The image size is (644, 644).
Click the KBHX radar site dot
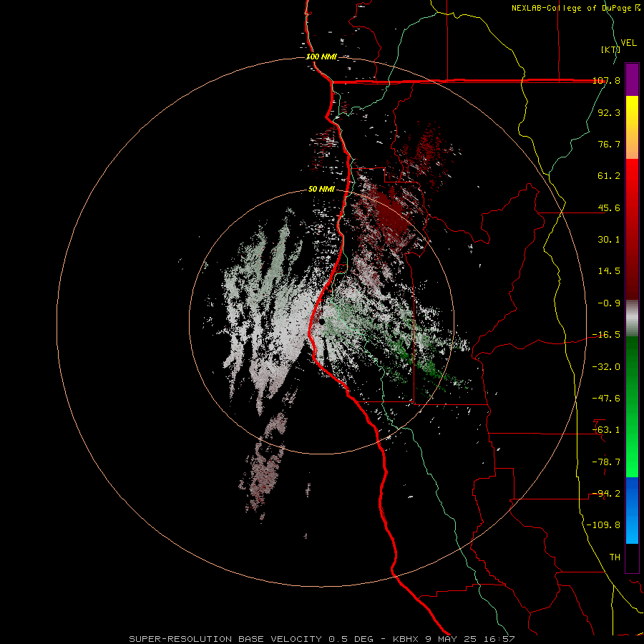coord(321,322)
